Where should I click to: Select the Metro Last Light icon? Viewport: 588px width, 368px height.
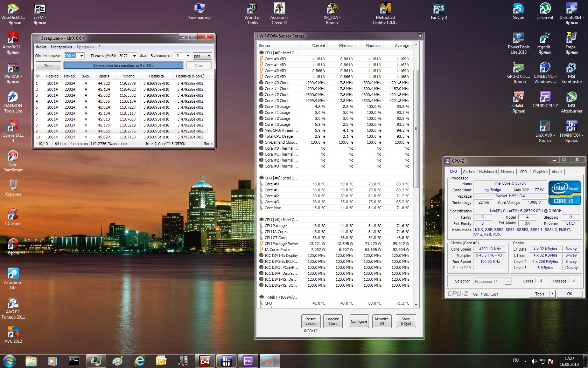(x=386, y=14)
